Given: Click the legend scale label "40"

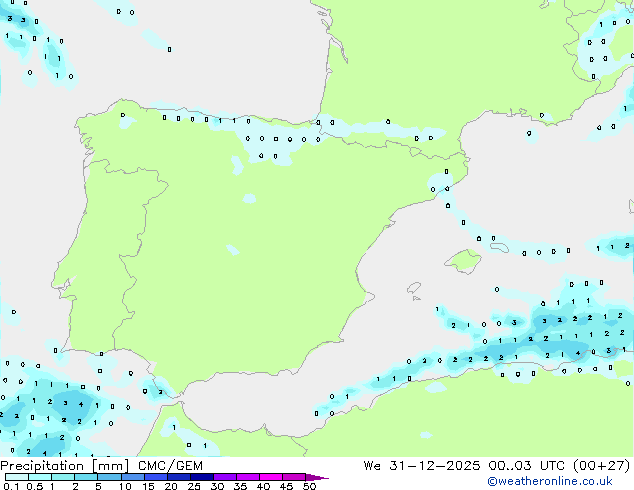Looking at the screenshot, I should pos(263,486).
